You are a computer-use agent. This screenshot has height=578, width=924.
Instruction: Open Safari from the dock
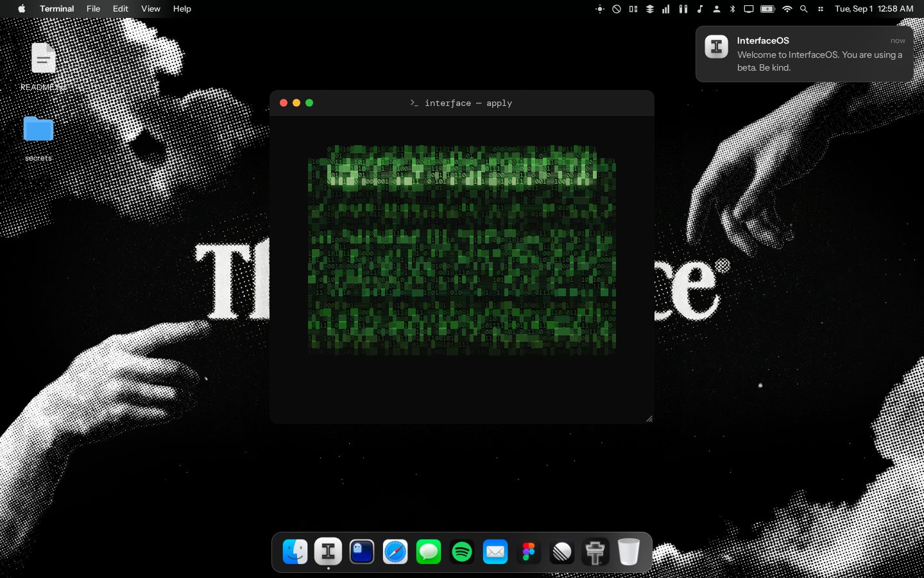[x=395, y=552]
